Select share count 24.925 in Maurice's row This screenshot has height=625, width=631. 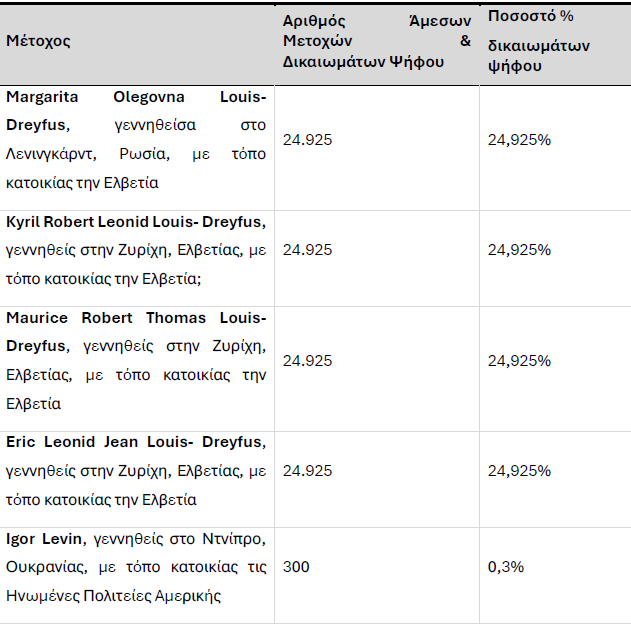tap(307, 360)
